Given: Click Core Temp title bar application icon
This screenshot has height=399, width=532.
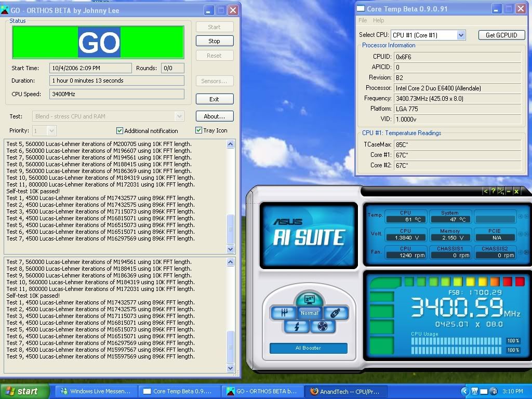Looking at the screenshot, I should [361, 8].
